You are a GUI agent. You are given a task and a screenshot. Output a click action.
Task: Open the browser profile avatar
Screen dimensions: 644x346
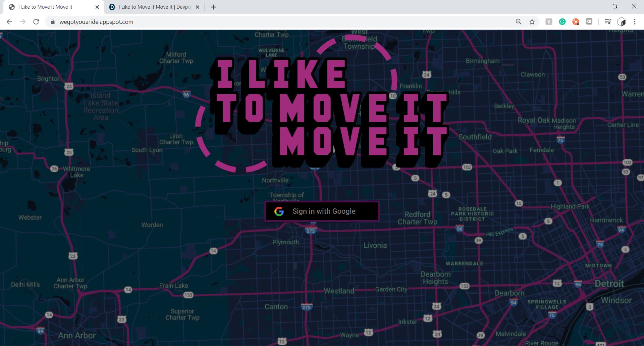(x=621, y=22)
